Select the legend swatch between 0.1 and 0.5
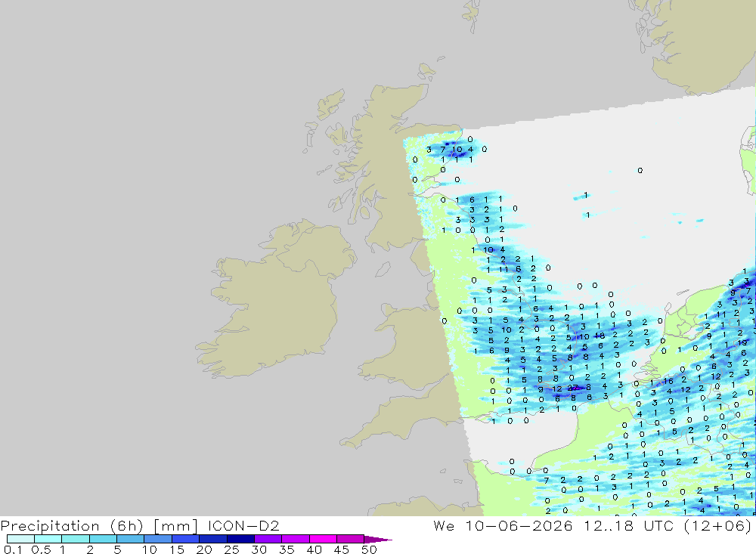The image size is (756, 554). tap(20, 539)
